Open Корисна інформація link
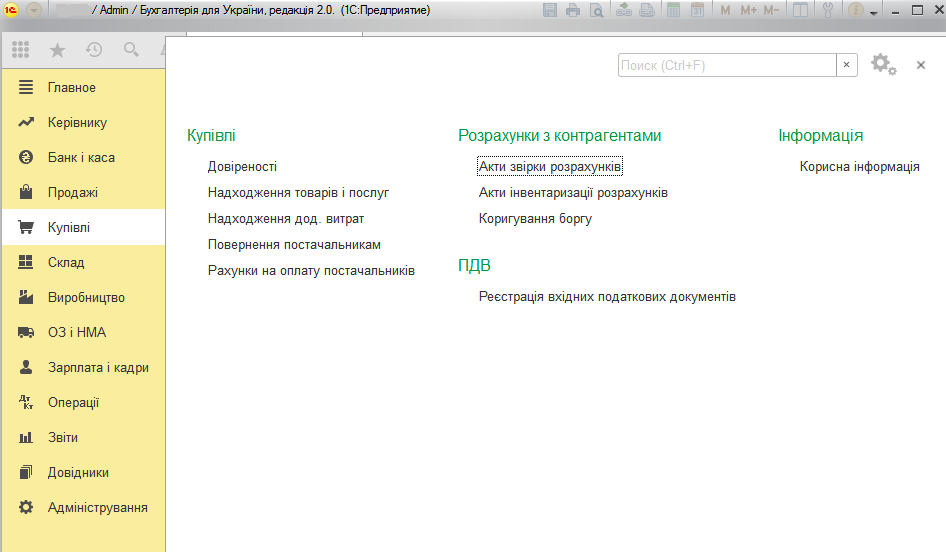This screenshot has width=946, height=552. (860, 167)
